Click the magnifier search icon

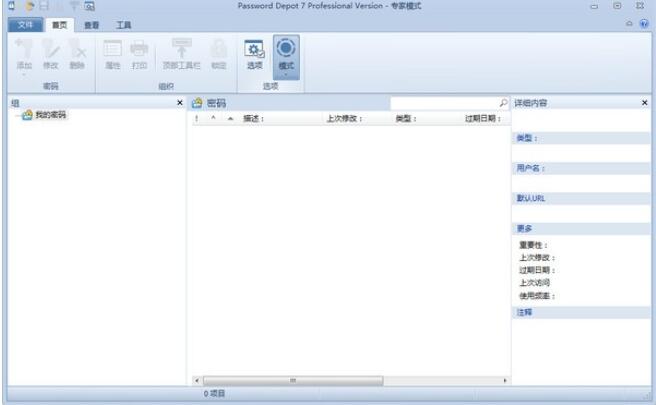(x=503, y=103)
